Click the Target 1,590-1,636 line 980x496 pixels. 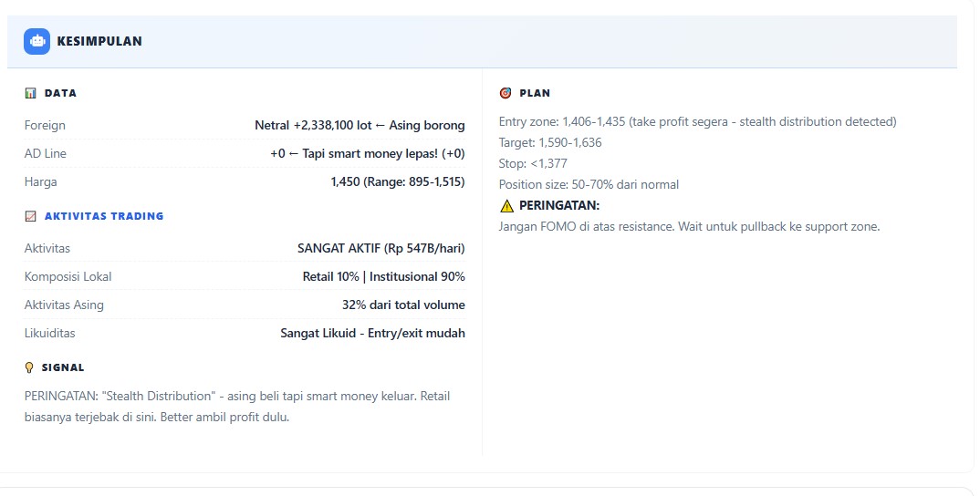pyautogui.click(x=550, y=142)
